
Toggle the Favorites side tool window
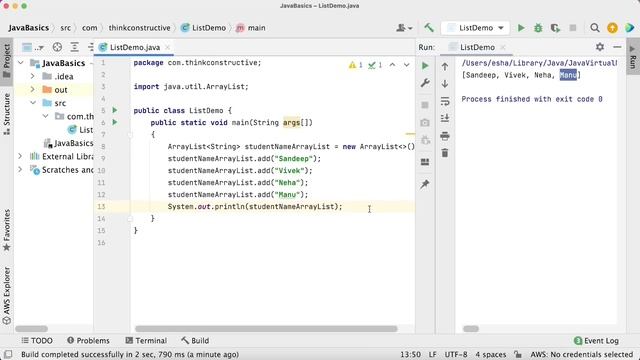pyautogui.click(x=7, y=231)
